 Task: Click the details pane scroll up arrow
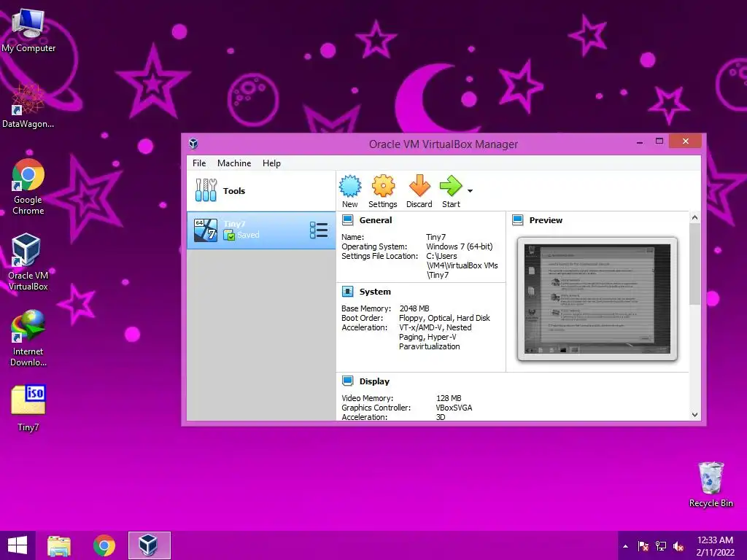694,217
